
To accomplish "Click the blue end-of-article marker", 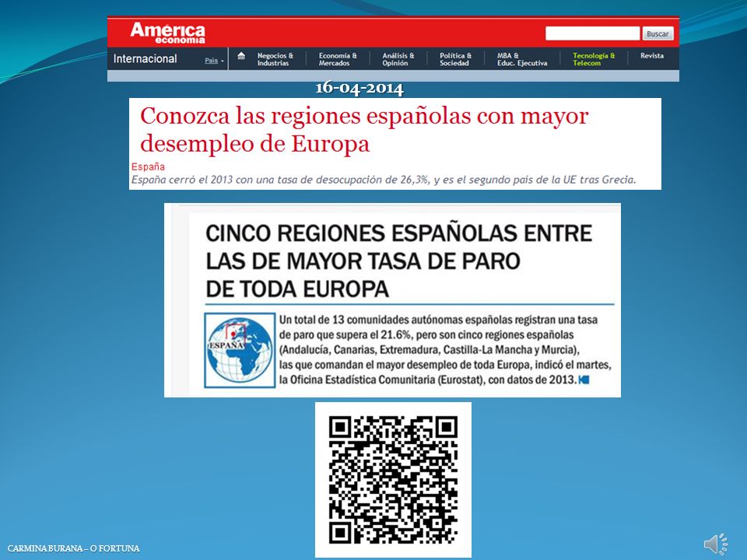I will pyautogui.click(x=584, y=380).
